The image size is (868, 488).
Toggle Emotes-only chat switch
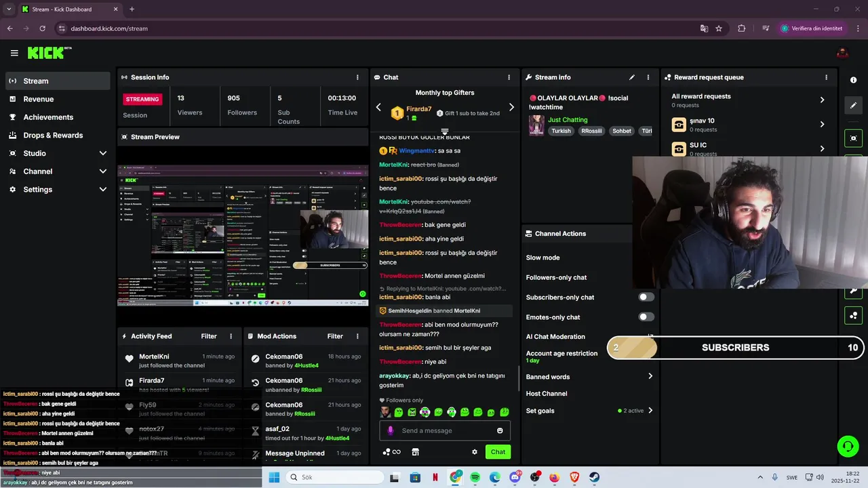point(646,317)
